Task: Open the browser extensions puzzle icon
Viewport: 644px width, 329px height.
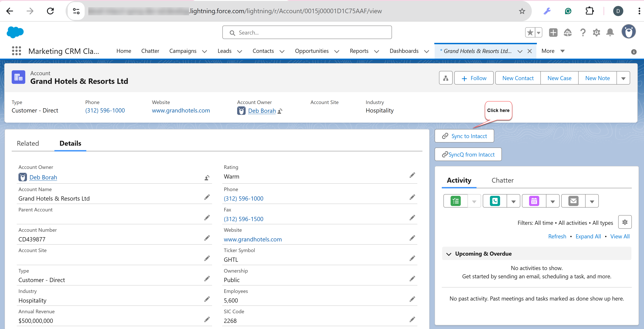Action: click(x=590, y=11)
